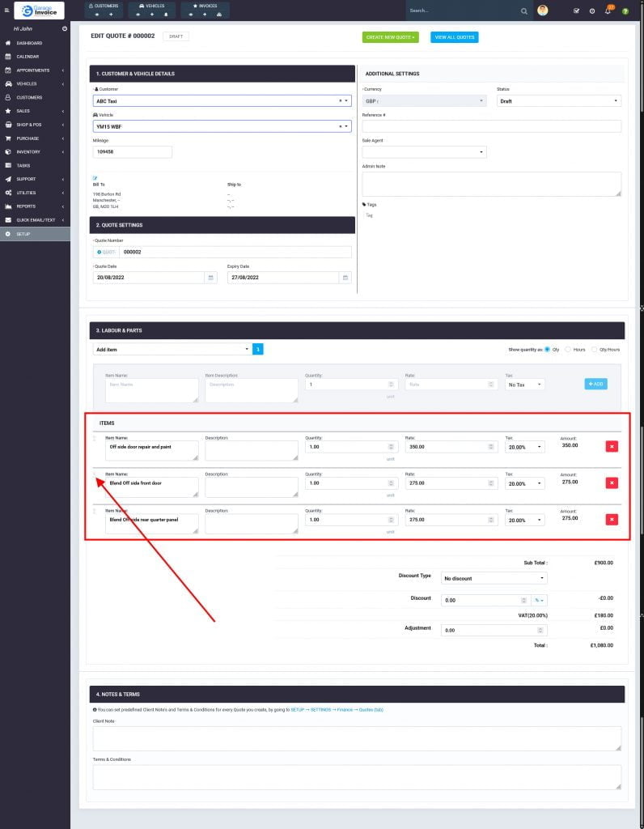Remove the Blend Off side rear quarter panel item
The width and height of the screenshot is (644, 829).
tap(612, 520)
